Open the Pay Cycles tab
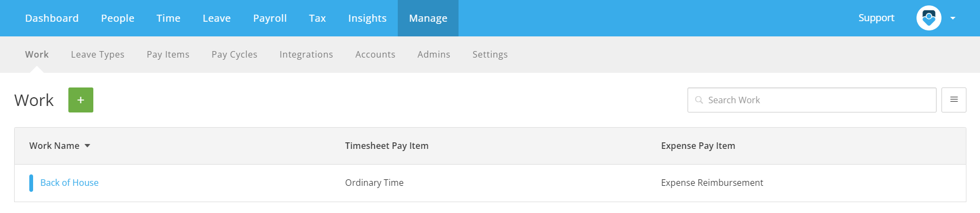980x213 pixels. coord(234,54)
